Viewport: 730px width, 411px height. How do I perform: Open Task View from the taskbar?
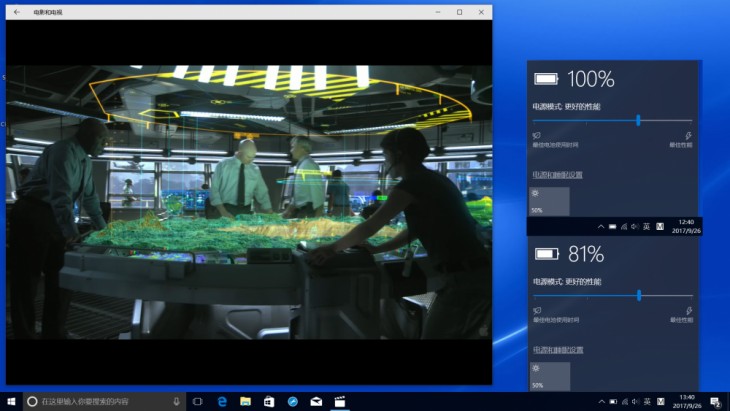pos(197,401)
